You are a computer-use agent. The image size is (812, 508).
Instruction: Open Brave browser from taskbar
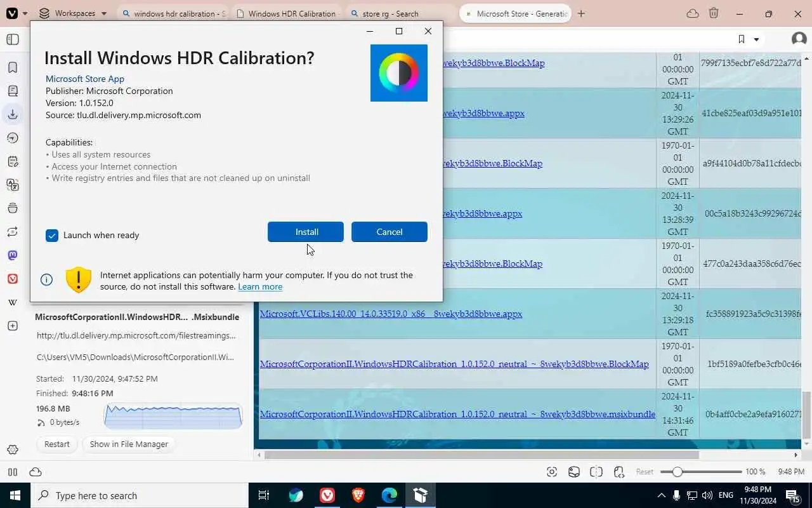pos(358,495)
